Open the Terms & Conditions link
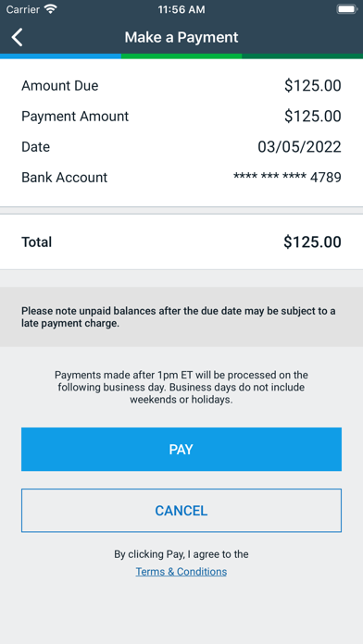Image resolution: width=363 pixels, height=644 pixels. (181, 572)
